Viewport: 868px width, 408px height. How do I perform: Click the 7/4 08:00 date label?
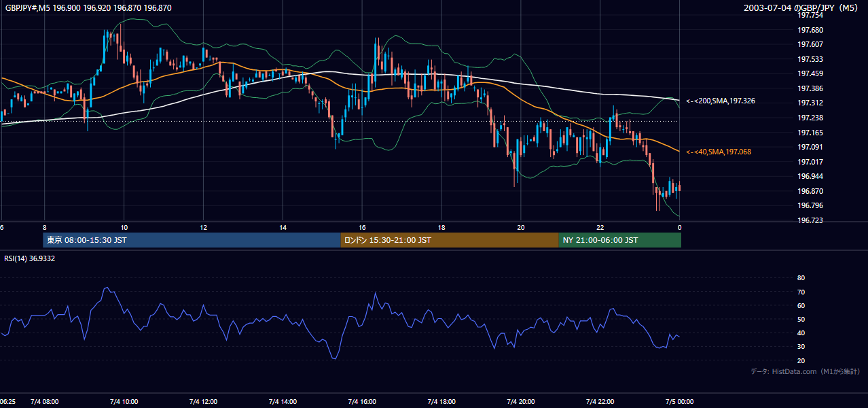click(44, 402)
